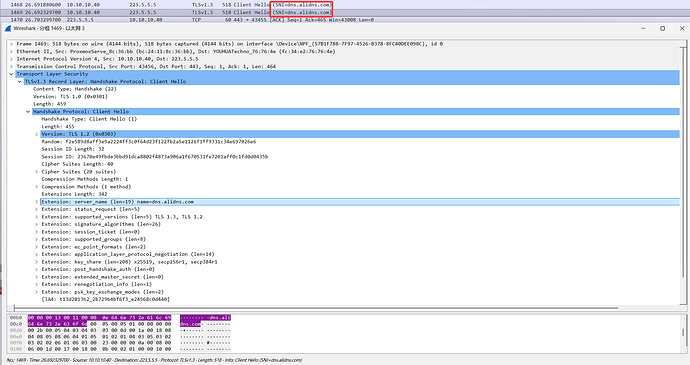The image size is (690, 365).
Task: Select Compression Methods Length: 1 row
Action: click(x=84, y=179)
